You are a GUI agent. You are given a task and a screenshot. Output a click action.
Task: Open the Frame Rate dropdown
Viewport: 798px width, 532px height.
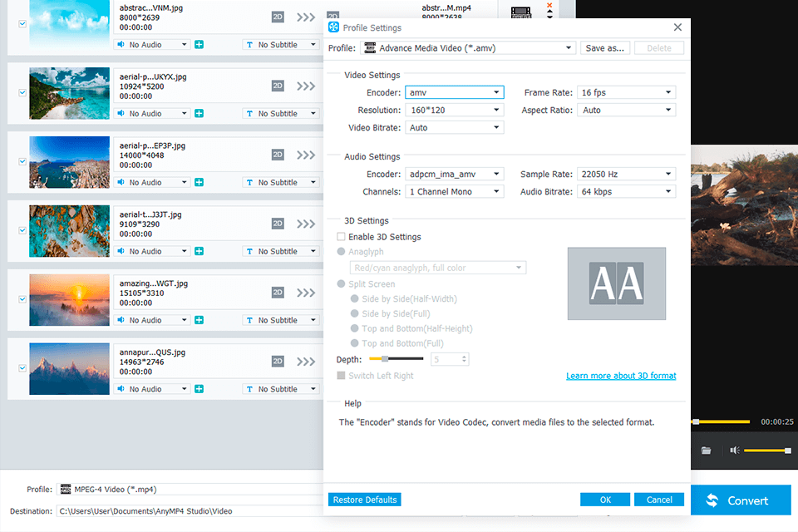627,92
